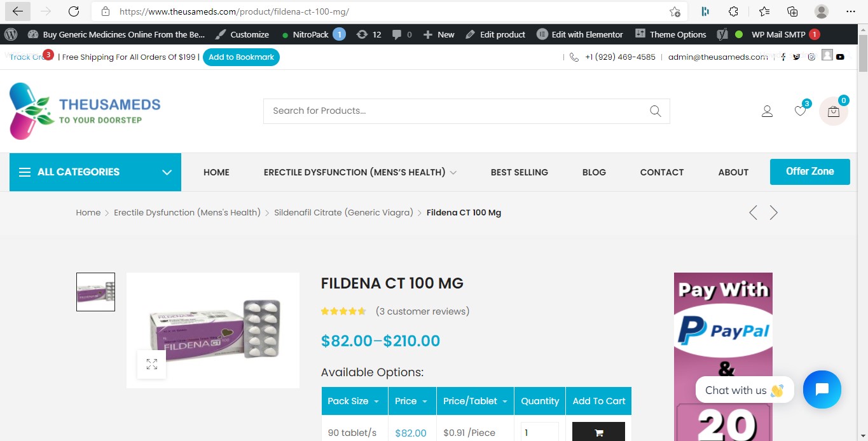The image size is (868, 441).
Task: Open the Best Selling menu item
Action: point(520,172)
